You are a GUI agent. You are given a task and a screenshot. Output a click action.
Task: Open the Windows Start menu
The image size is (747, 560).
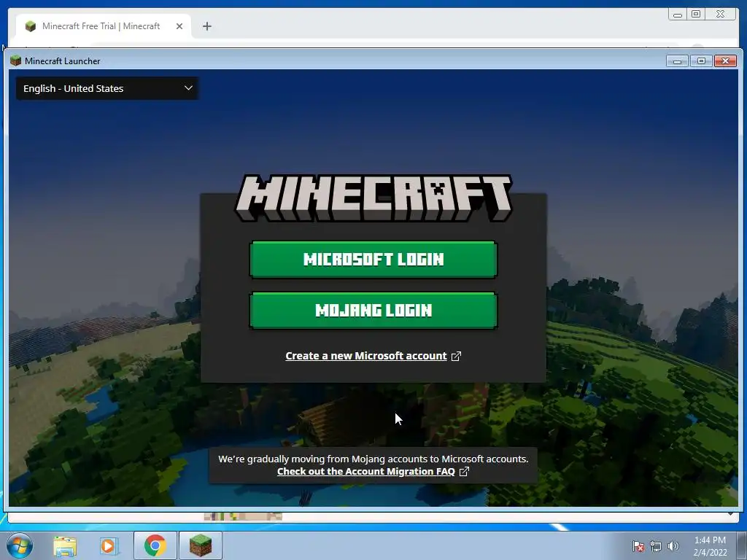20,545
